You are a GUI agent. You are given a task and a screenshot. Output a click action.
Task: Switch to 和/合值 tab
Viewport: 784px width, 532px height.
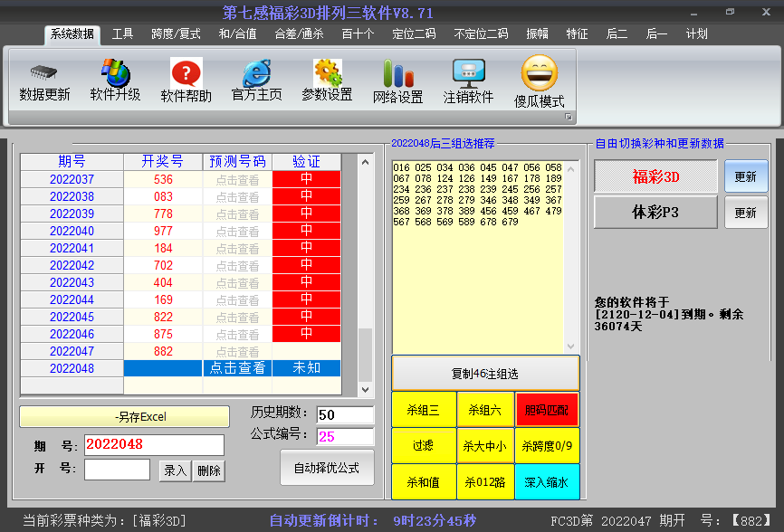pos(237,34)
